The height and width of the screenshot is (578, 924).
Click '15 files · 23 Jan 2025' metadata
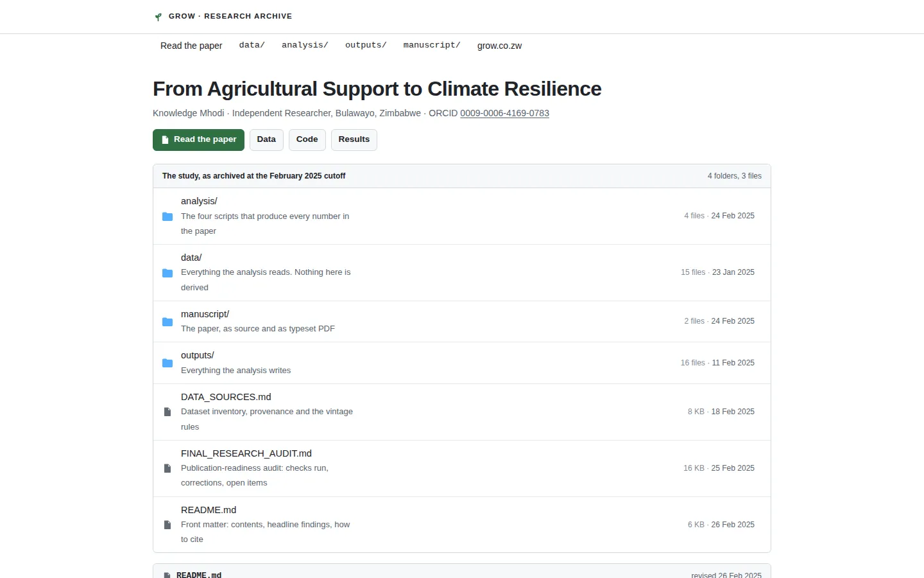tap(717, 272)
